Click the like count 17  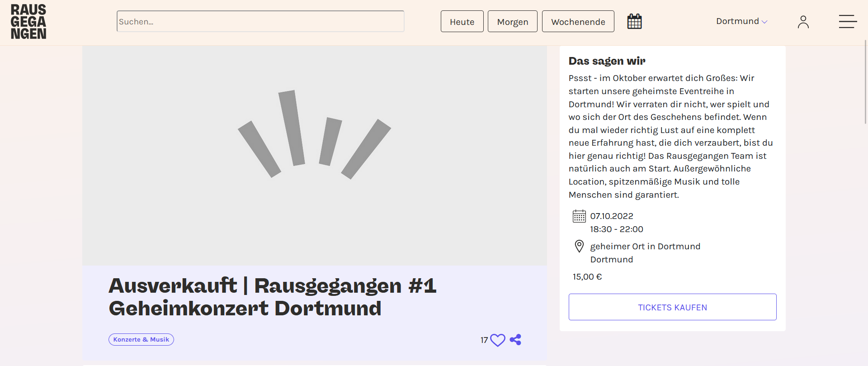(484, 340)
